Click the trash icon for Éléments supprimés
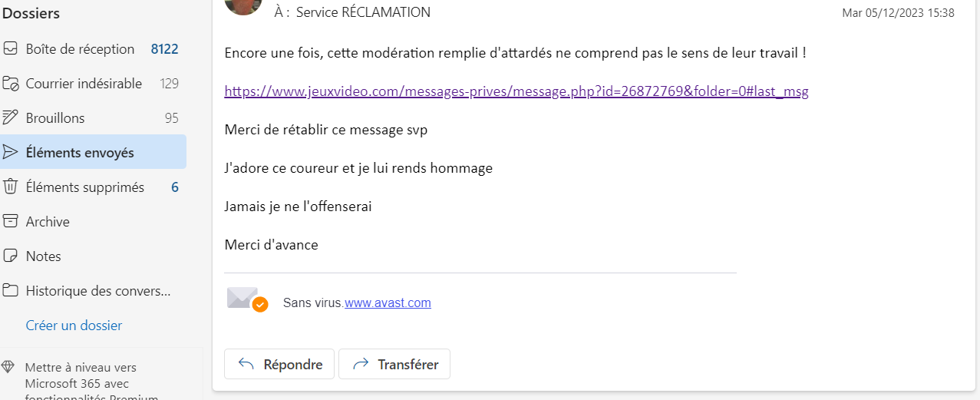The width and height of the screenshot is (980, 400). (x=11, y=187)
